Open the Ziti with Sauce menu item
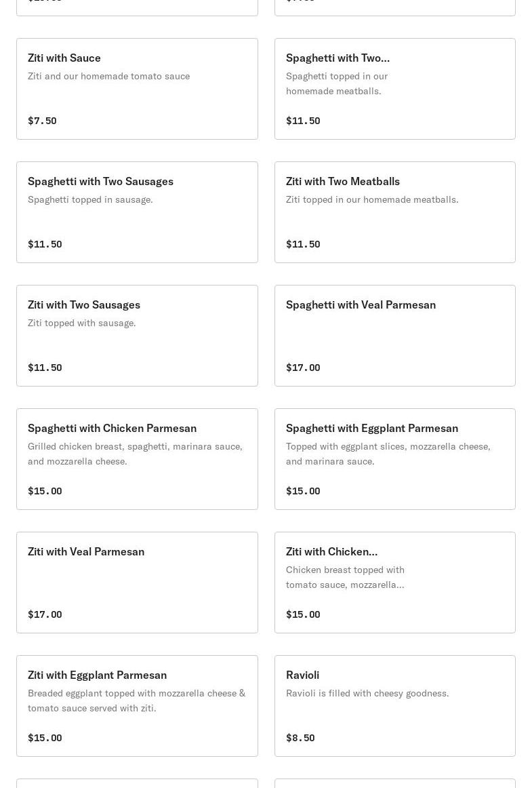The width and height of the screenshot is (532, 788). tap(137, 89)
